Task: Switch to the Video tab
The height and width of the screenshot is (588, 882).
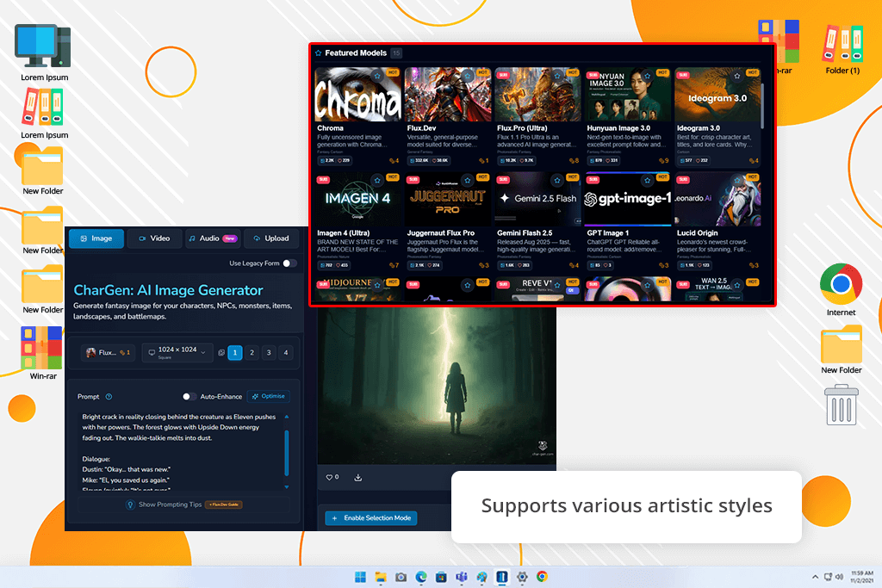Action: point(154,238)
